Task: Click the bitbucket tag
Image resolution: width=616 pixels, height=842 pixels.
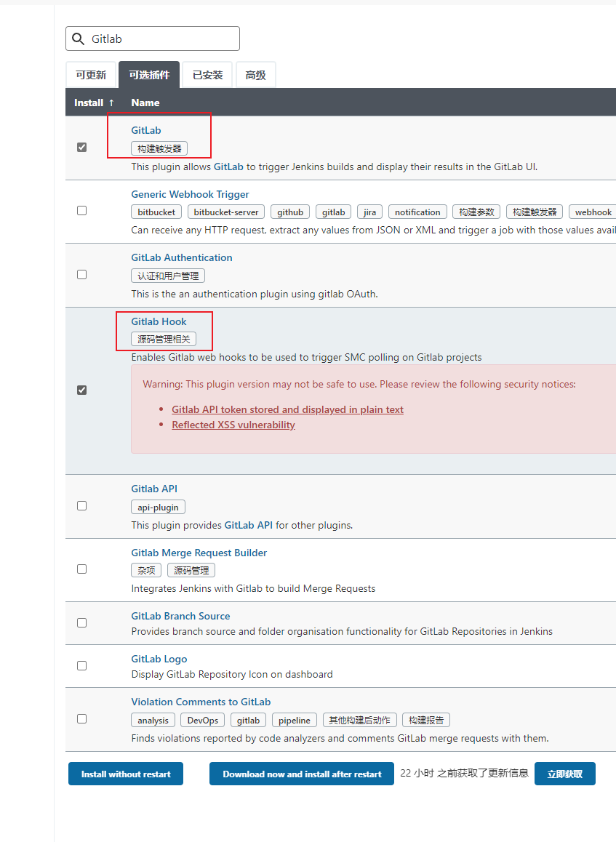Action: (156, 212)
